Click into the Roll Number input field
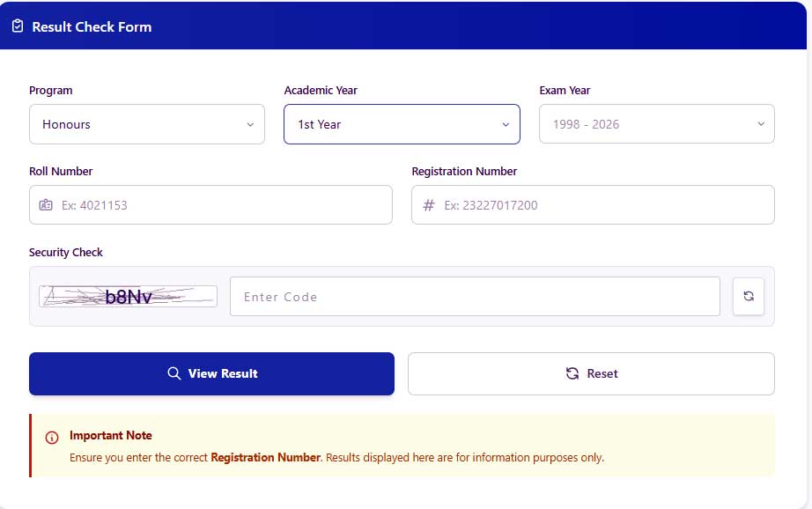The height and width of the screenshot is (509, 812). [211, 204]
